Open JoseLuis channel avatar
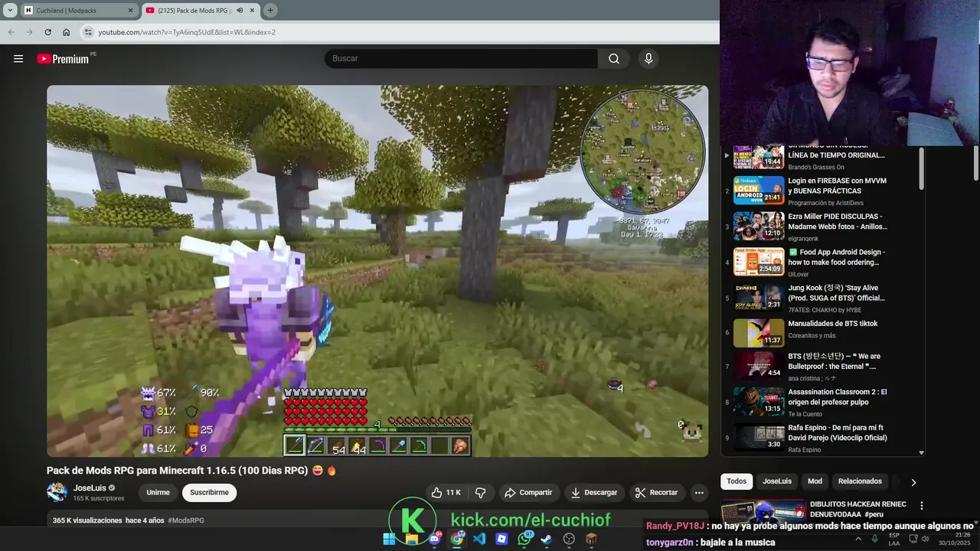The height and width of the screenshot is (551, 980). (57, 492)
